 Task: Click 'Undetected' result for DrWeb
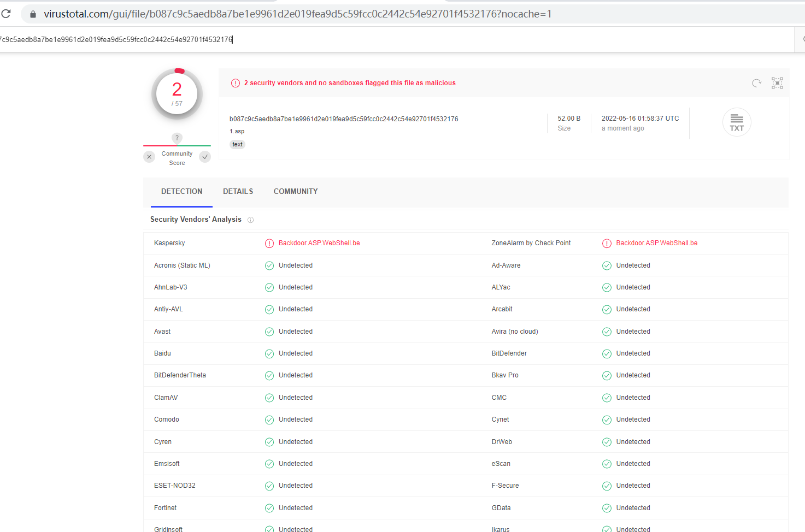click(633, 442)
